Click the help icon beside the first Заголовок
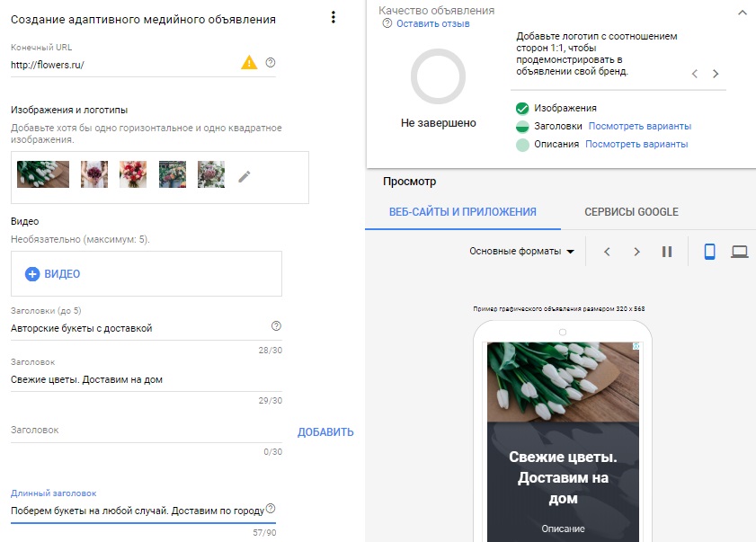This screenshot has width=756, height=542. pos(274,325)
